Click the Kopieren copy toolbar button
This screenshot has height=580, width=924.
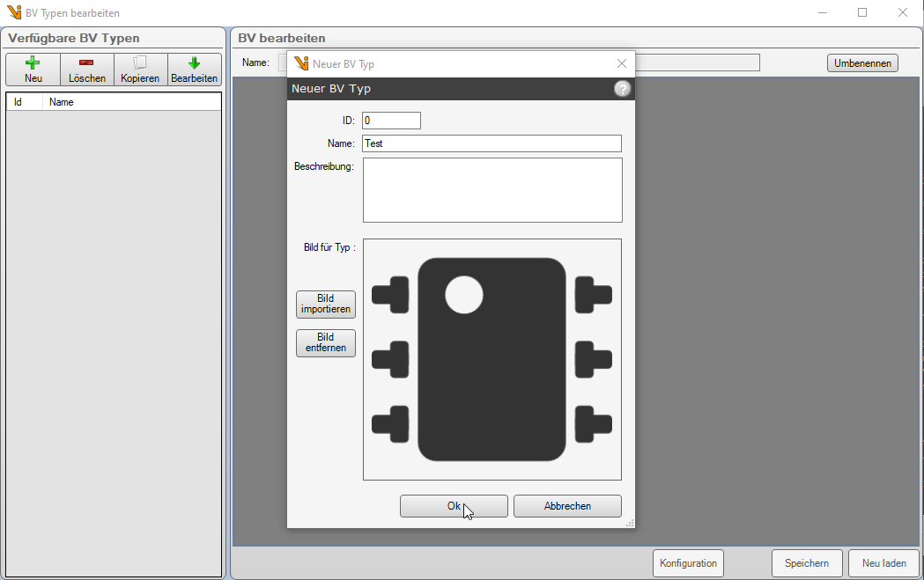[140, 70]
